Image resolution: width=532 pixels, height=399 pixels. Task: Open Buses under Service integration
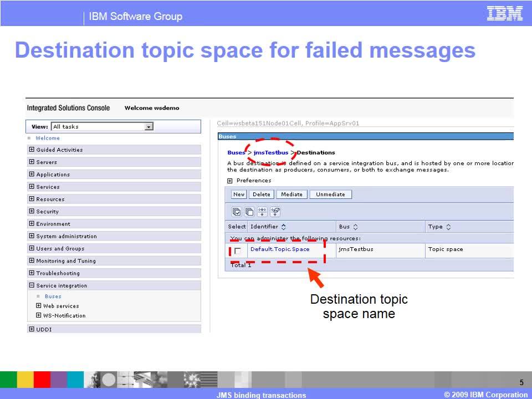coord(53,296)
